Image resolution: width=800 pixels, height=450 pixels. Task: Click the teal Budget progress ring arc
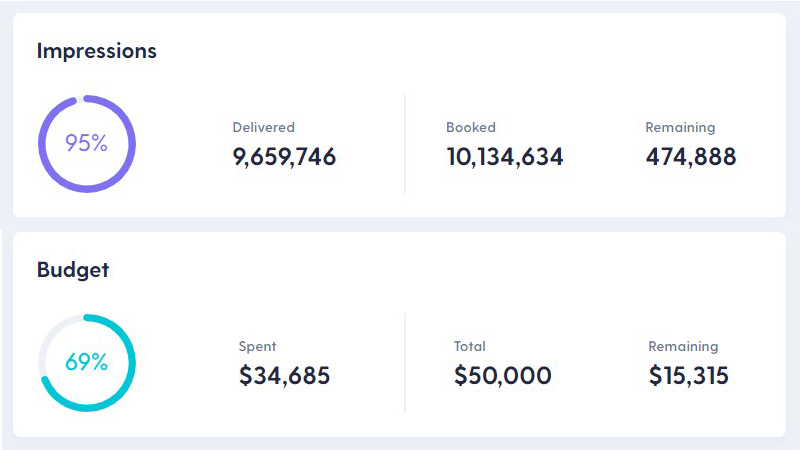(x=131, y=363)
